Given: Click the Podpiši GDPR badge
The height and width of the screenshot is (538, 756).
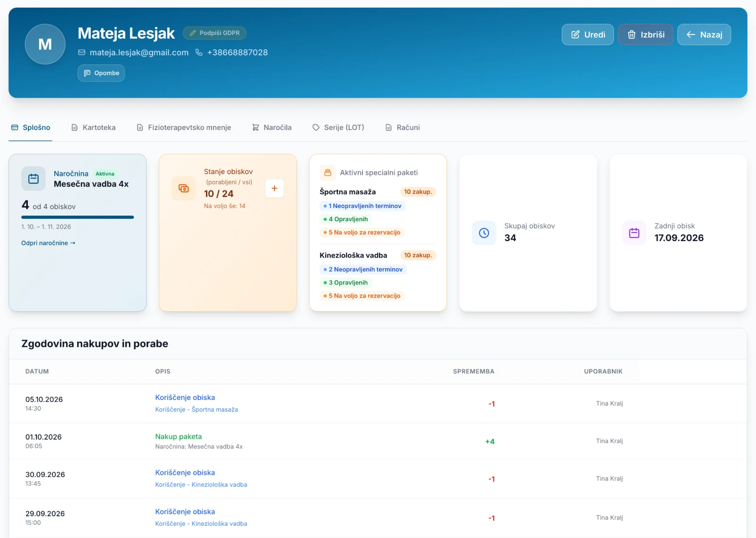Looking at the screenshot, I should coord(215,33).
